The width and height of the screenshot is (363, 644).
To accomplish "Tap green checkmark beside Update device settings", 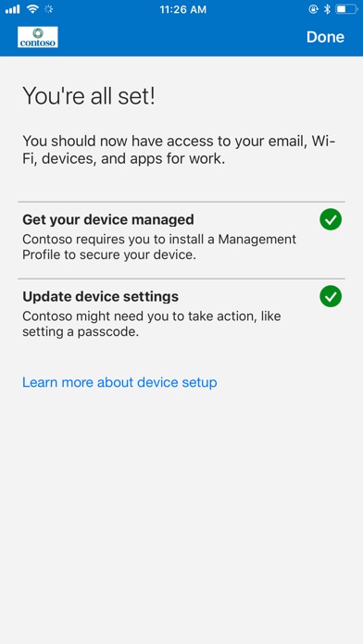I will coord(331,296).
